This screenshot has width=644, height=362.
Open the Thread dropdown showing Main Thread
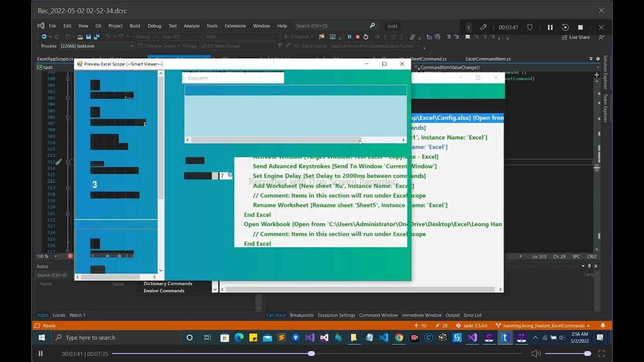tap(237, 46)
